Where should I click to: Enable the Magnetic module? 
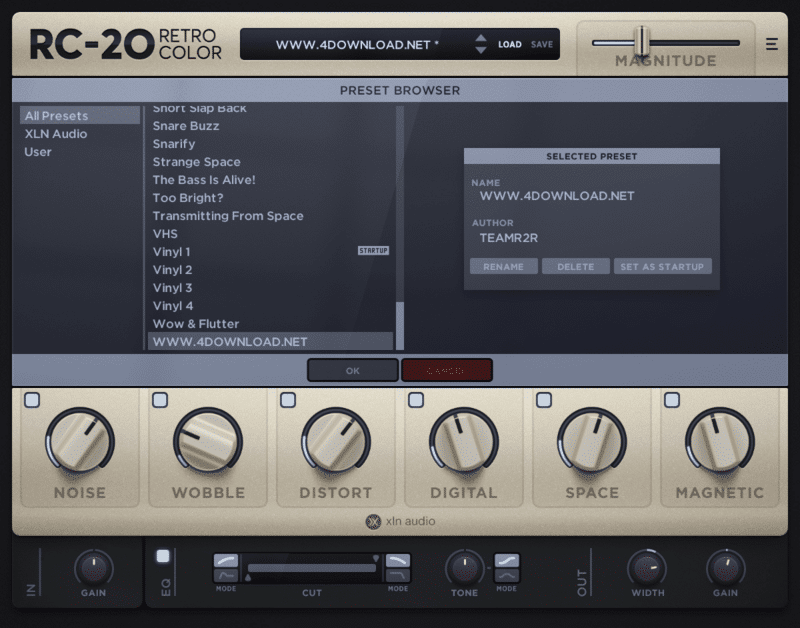click(672, 399)
